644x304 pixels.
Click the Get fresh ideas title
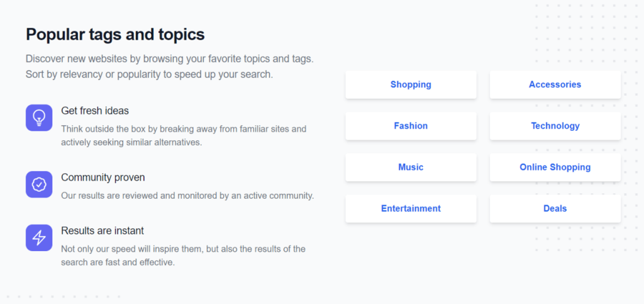(95, 111)
